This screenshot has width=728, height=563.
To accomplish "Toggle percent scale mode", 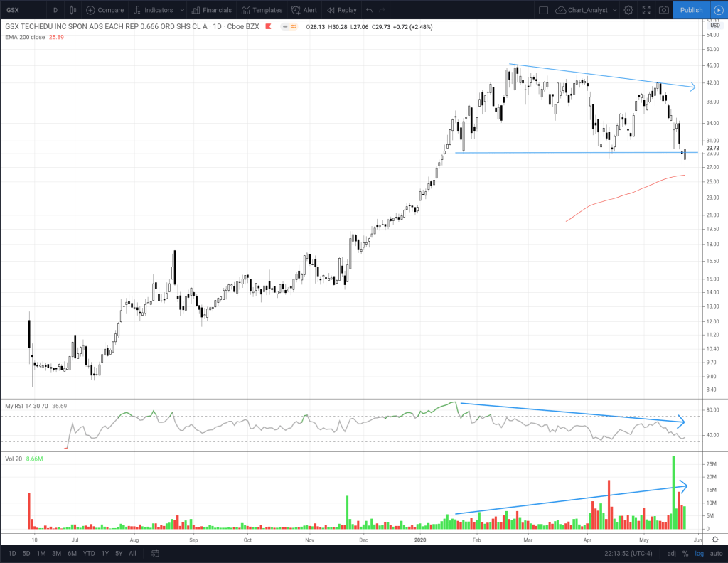I will pyautogui.click(x=685, y=553).
